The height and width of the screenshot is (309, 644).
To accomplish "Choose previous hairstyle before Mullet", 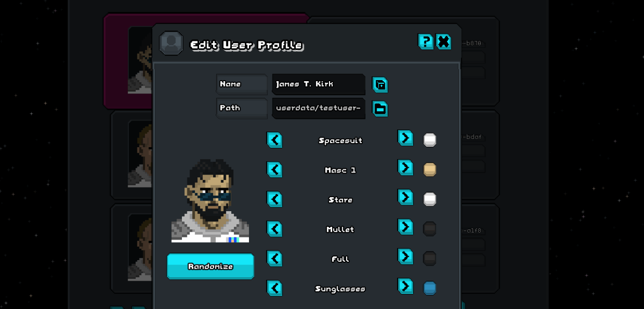I will point(274,229).
